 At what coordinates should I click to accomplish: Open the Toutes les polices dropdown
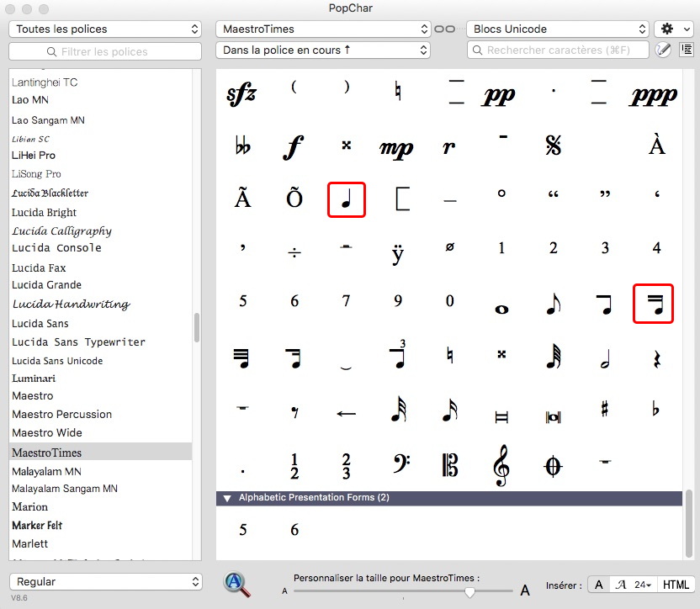105,29
